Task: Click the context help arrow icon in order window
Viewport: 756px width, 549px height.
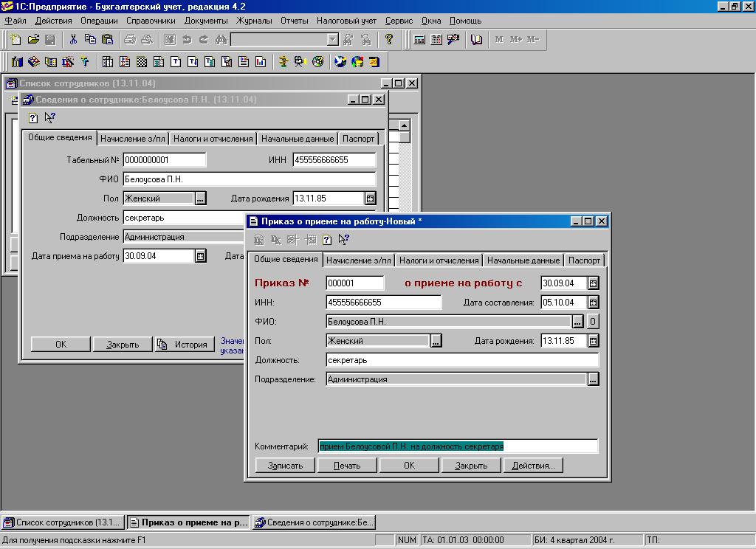Action: [344, 240]
